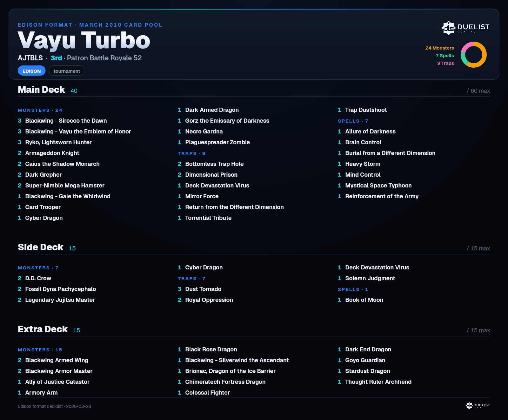Select Patron Battle Royale 52 event text
This screenshot has width=508, height=420.
pos(104,58)
